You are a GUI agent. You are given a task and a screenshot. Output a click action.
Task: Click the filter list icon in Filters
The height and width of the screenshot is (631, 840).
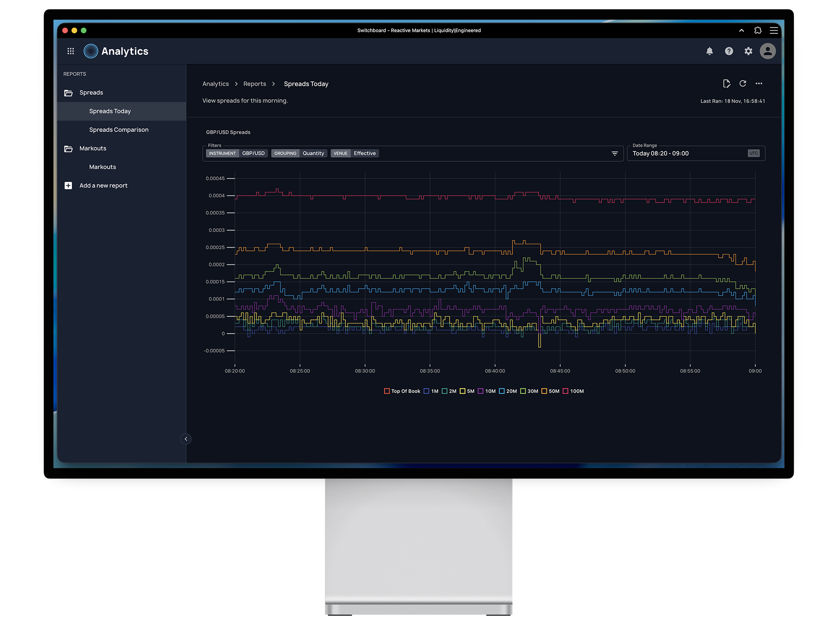[615, 154]
